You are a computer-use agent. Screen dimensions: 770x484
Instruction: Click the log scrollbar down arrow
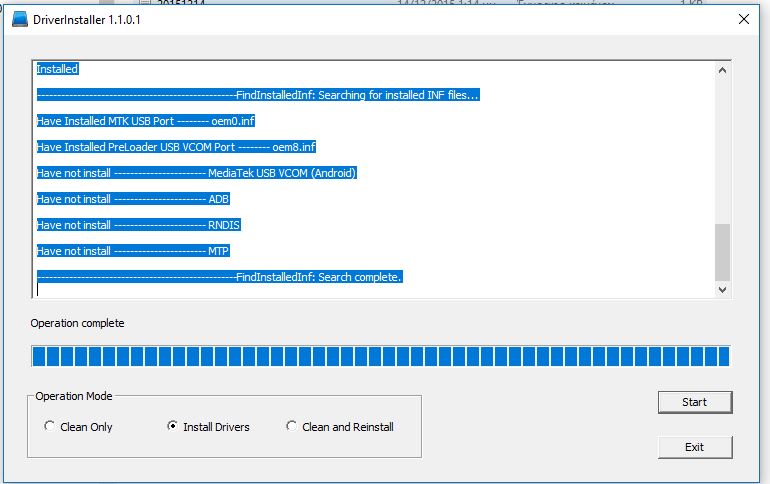tap(722, 290)
